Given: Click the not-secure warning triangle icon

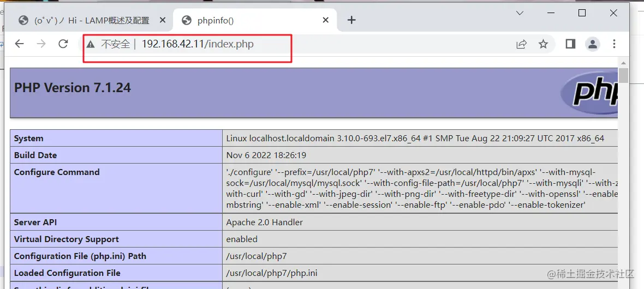Looking at the screenshot, I should pyautogui.click(x=91, y=44).
